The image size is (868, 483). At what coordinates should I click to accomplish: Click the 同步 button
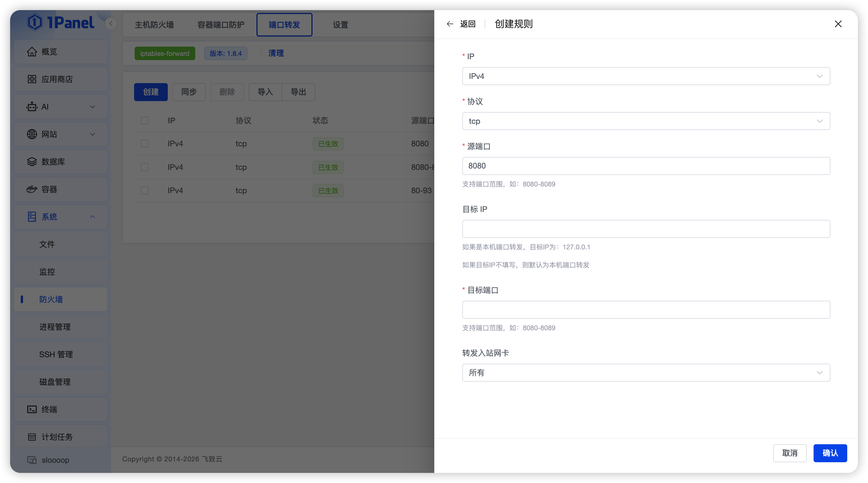(x=189, y=92)
